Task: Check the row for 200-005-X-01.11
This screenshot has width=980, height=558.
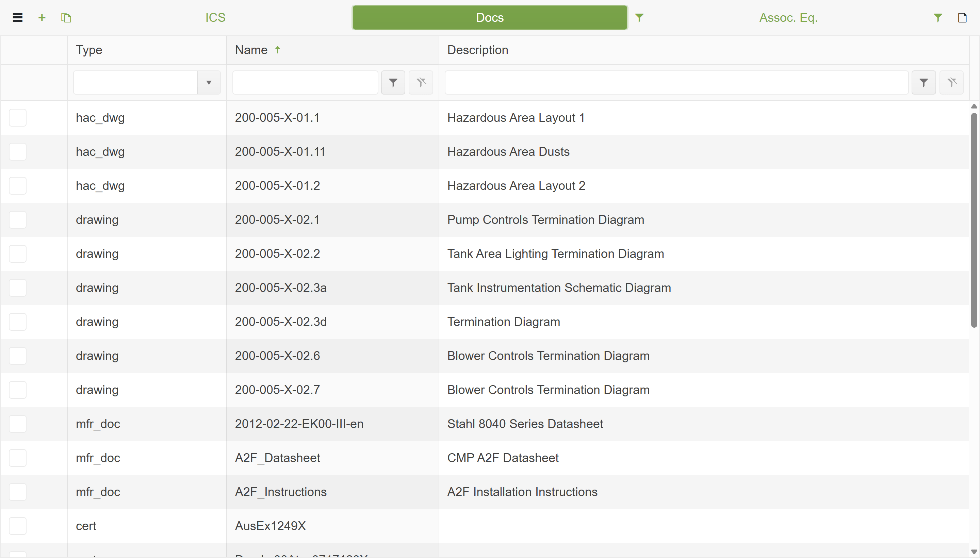Action: (x=18, y=152)
